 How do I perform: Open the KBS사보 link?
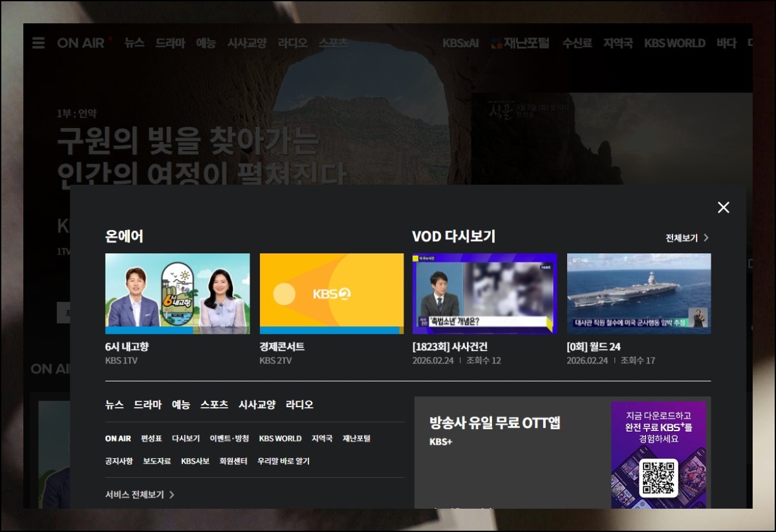pyautogui.click(x=195, y=462)
